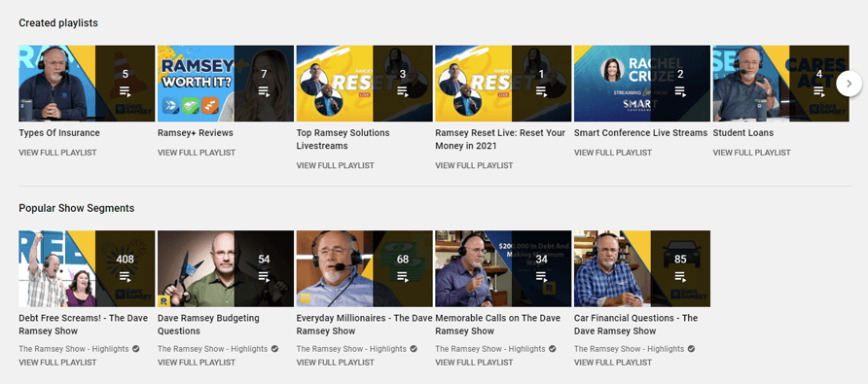View full playlist for Ramsey Reset Live
This screenshot has height=384, width=868.
tap(475, 165)
